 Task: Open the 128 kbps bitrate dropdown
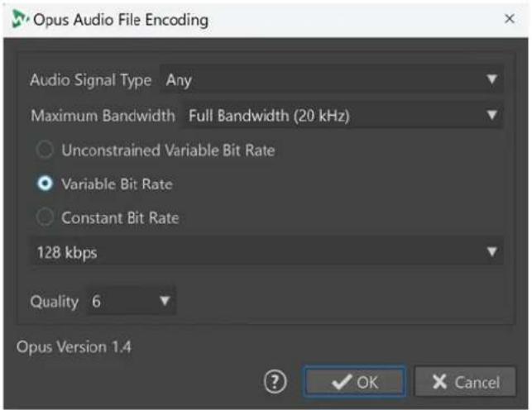click(x=266, y=252)
